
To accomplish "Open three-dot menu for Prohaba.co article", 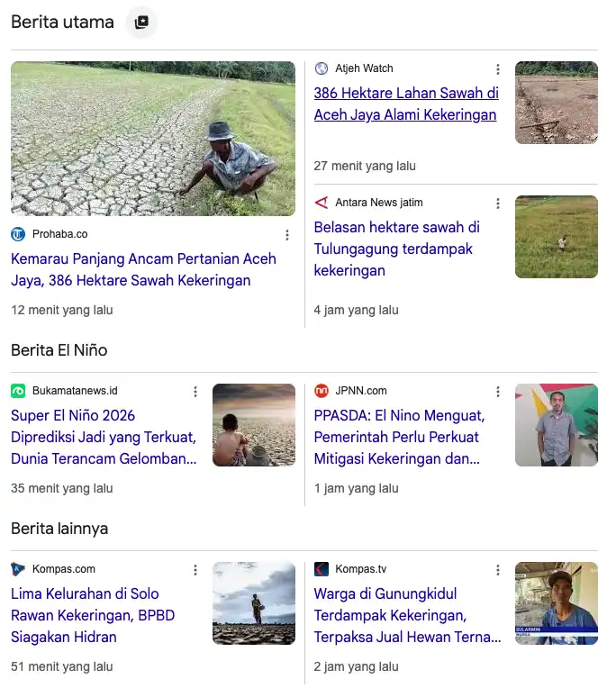I will [x=287, y=235].
